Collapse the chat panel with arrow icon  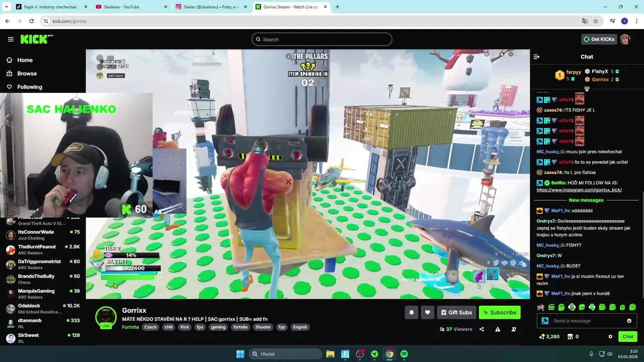pyautogui.click(x=536, y=57)
